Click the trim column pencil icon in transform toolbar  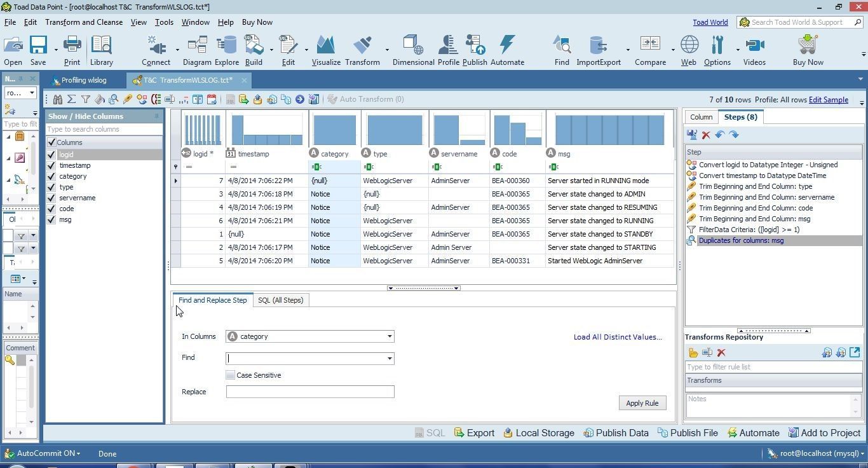(128, 99)
